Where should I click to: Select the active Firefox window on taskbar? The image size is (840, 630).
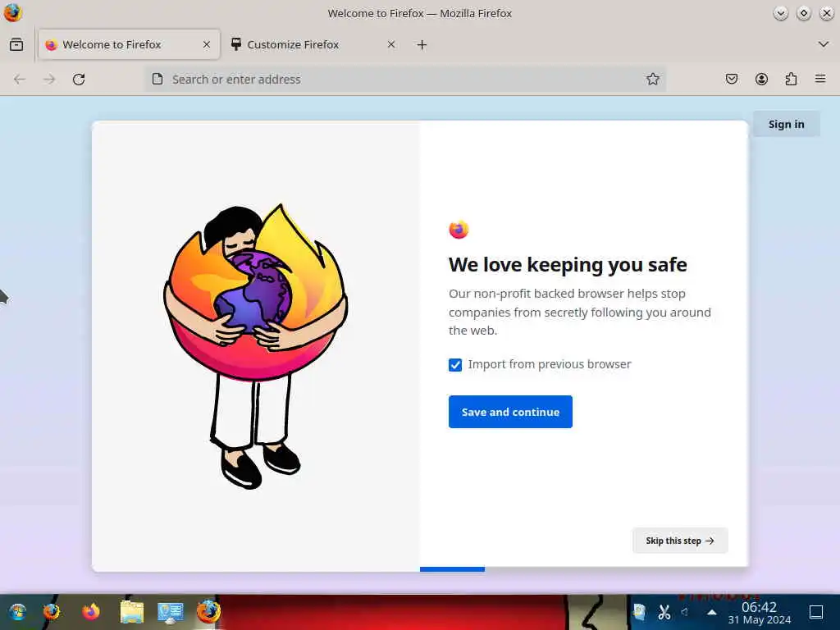(x=208, y=611)
